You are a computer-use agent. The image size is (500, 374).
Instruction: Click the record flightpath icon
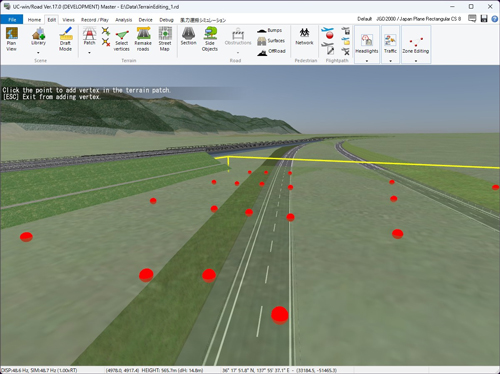pyautogui.click(x=328, y=33)
